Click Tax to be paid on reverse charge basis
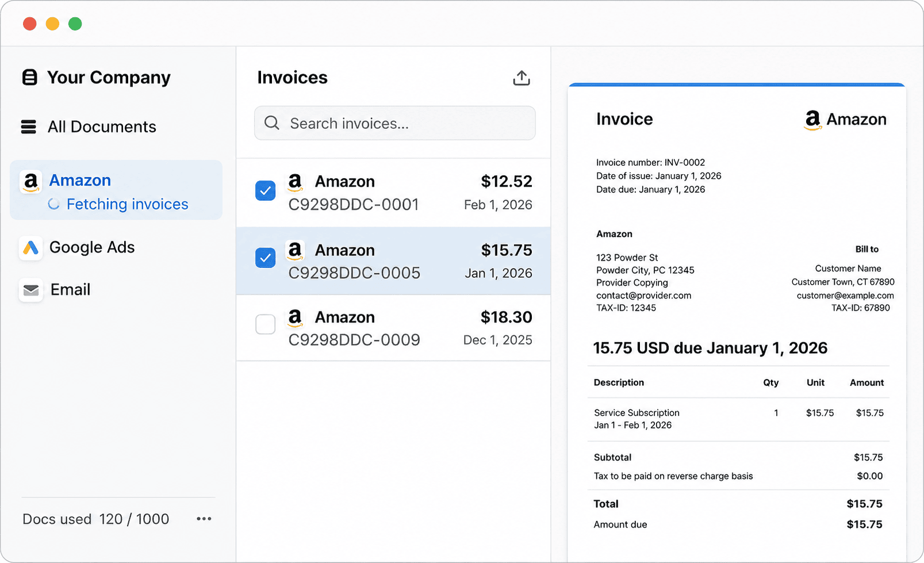This screenshot has width=924, height=563. click(673, 476)
